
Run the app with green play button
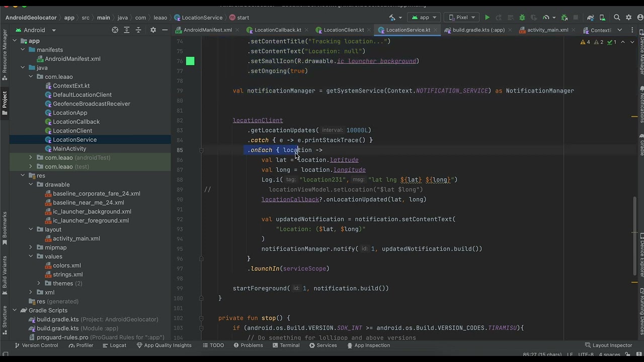(x=487, y=18)
